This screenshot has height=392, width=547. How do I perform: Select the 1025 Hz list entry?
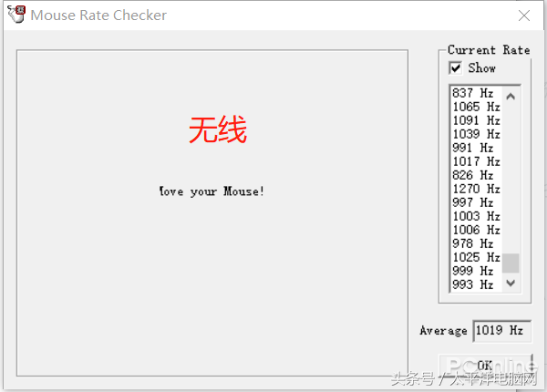pos(477,257)
